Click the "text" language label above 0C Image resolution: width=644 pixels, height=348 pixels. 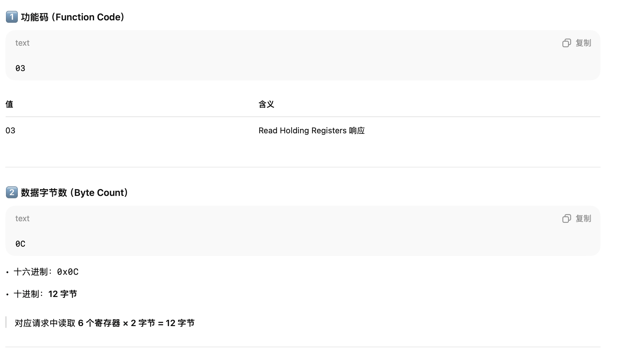click(22, 218)
